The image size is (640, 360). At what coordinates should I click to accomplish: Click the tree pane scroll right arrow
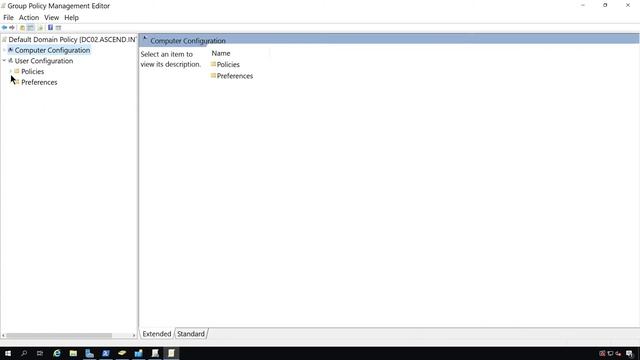(x=133, y=336)
